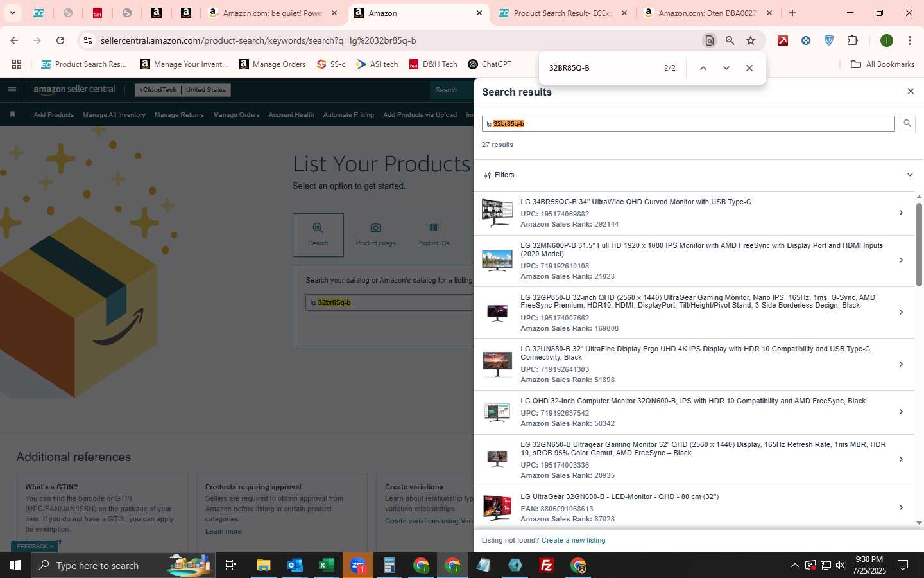Expand LG 32GP850-B result chevron
The height and width of the screenshot is (578, 924).
pyautogui.click(x=900, y=312)
